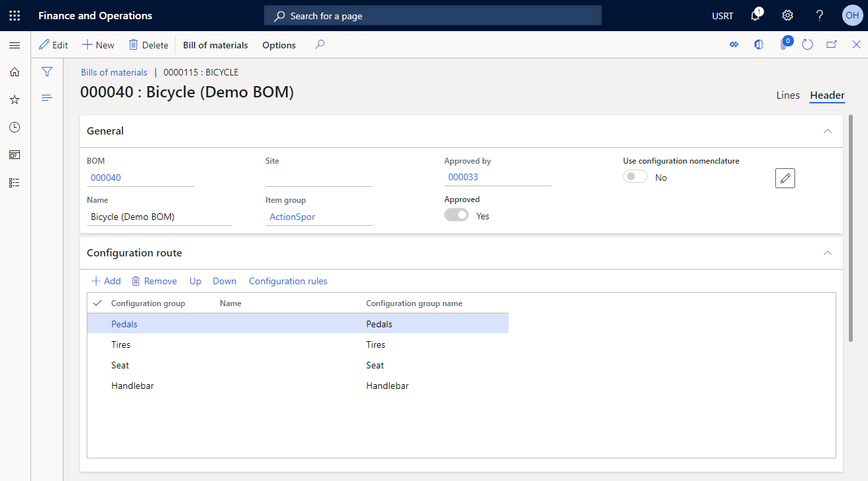The width and height of the screenshot is (868, 481).
Task: Open form in new window icon
Action: click(x=832, y=45)
